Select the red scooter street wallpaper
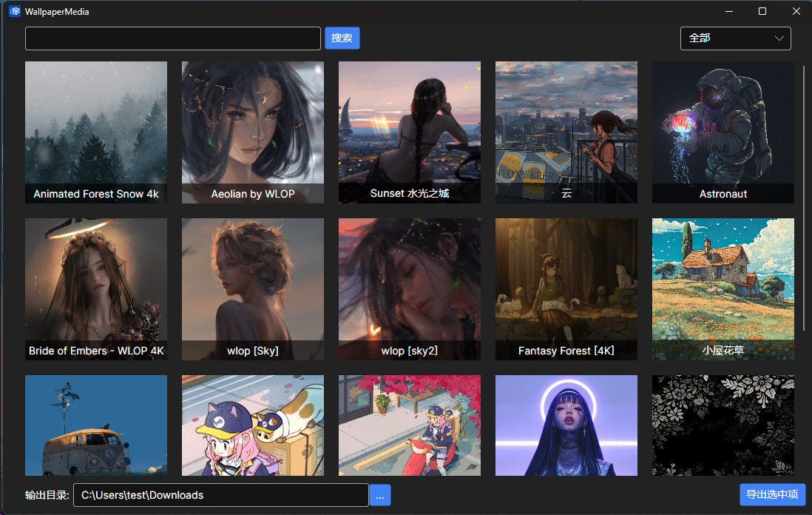This screenshot has width=812, height=515. [x=410, y=425]
